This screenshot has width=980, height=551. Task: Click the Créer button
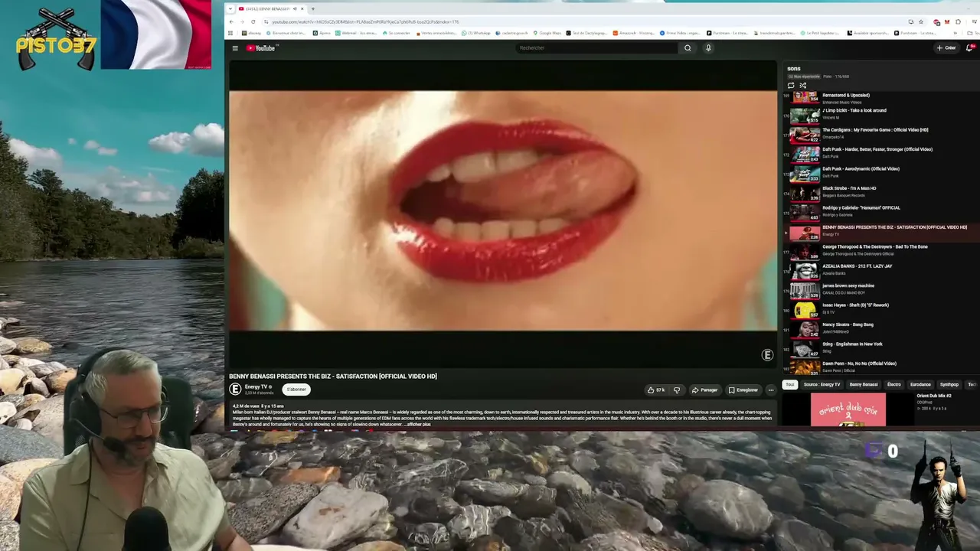click(946, 48)
